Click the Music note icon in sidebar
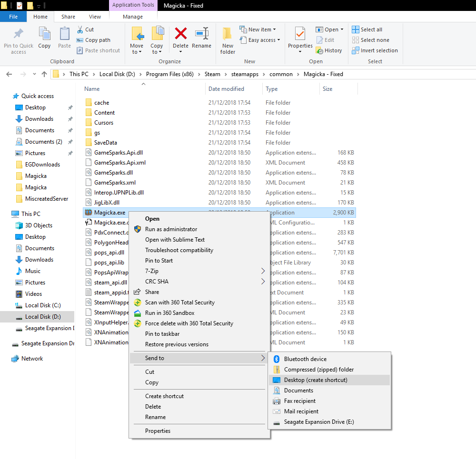476x459 pixels. tap(19, 271)
